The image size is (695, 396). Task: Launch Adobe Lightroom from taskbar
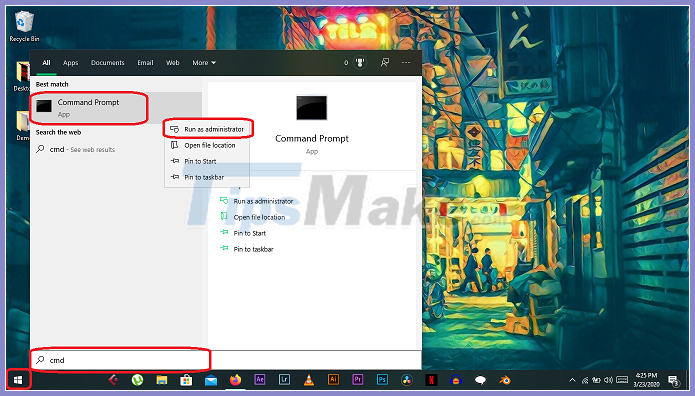(x=284, y=380)
